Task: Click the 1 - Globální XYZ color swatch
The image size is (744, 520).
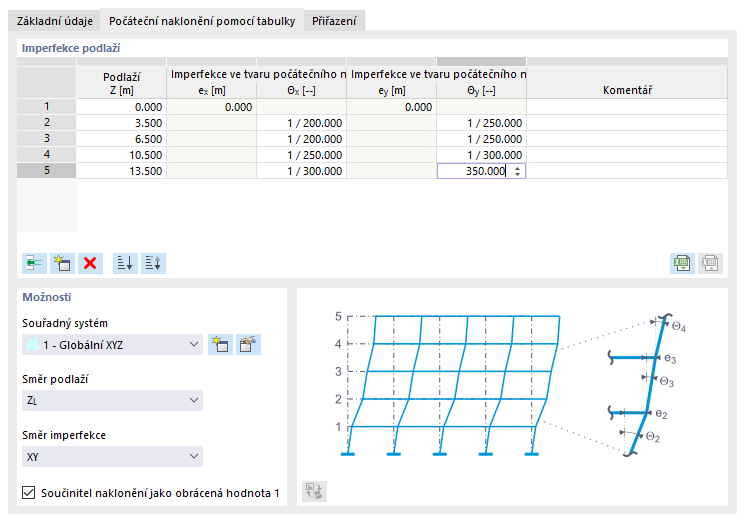Action: [34, 345]
